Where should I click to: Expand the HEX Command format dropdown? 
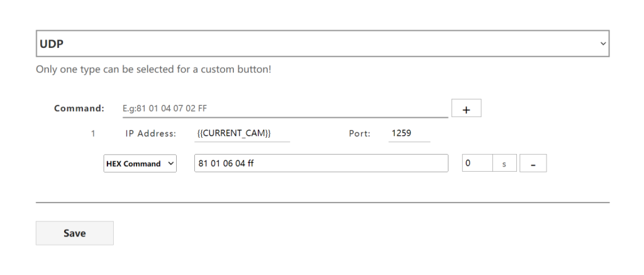140,164
